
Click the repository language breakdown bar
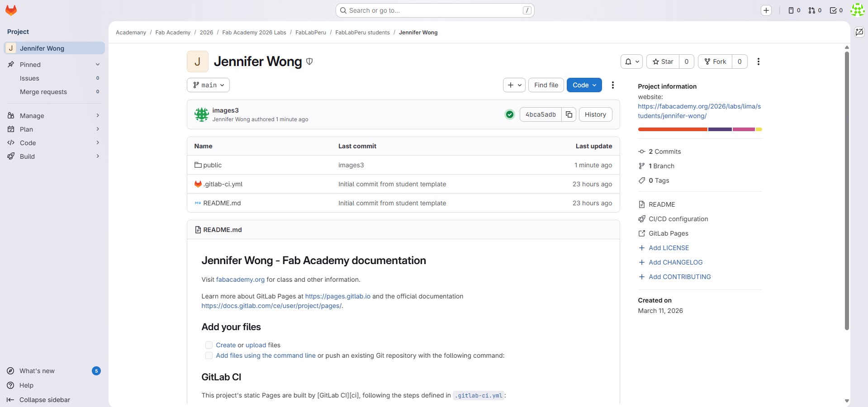tap(700, 130)
